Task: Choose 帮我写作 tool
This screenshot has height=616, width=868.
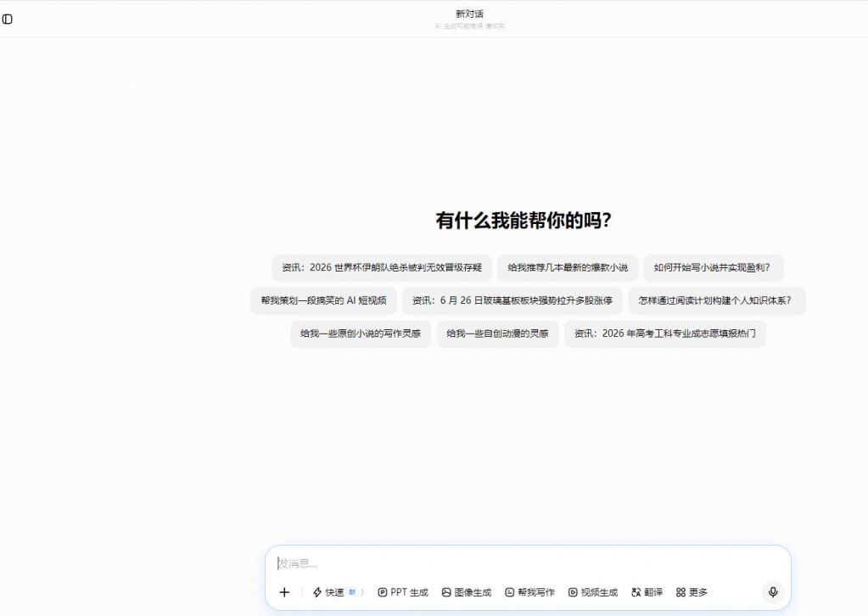Action: tap(529, 592)
